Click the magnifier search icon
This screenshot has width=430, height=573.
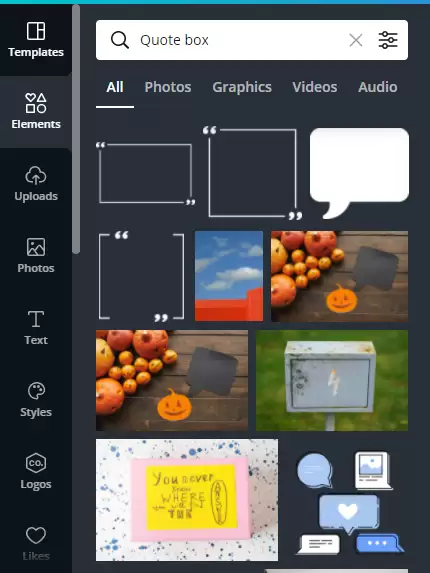coord(120,40)
